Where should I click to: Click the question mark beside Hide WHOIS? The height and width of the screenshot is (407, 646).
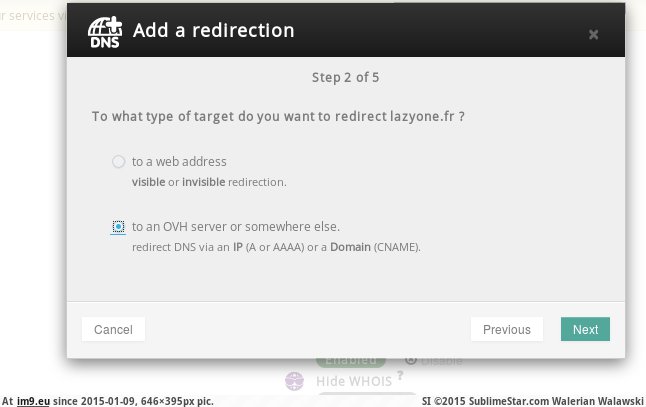400,376
